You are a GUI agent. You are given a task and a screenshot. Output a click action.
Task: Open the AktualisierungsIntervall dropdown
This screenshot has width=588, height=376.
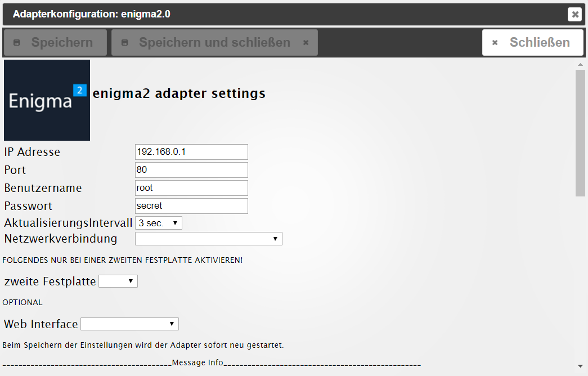click(159, 223)
